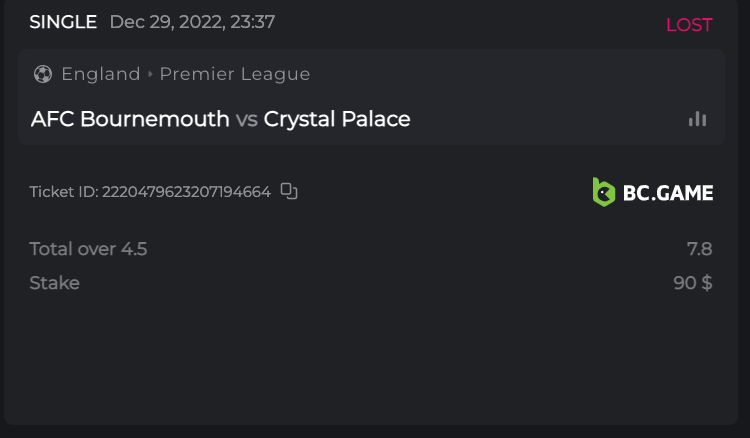Click the green BC.GAME logo icon
The height and width of the screenshot is (438, 750).
pos(604,192)
